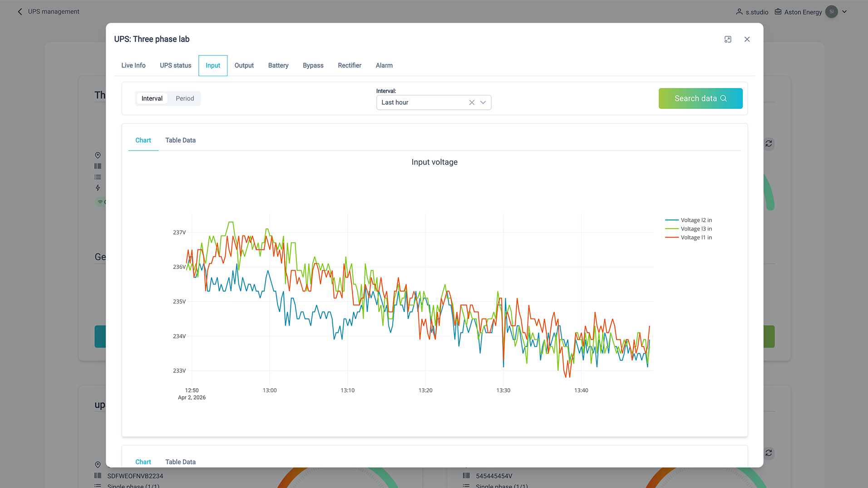Click the user profile icon next to s.studio
The width and height of the screenshot is (868, 488).
(x=739, y=12)
